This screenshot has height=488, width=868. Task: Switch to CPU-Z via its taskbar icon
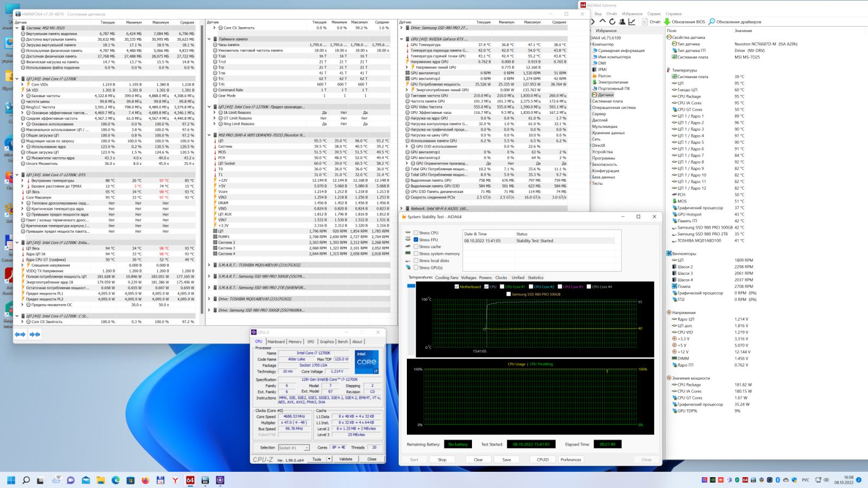point(220,480)
